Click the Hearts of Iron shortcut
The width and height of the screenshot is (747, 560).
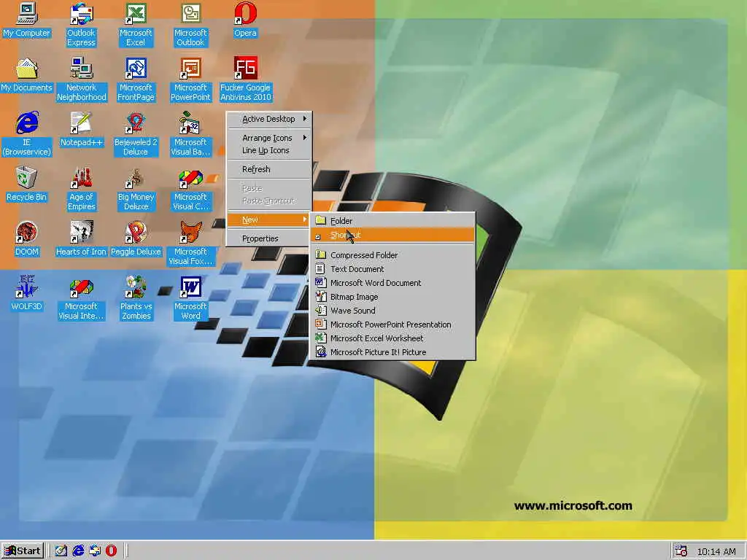pos(81,239)
